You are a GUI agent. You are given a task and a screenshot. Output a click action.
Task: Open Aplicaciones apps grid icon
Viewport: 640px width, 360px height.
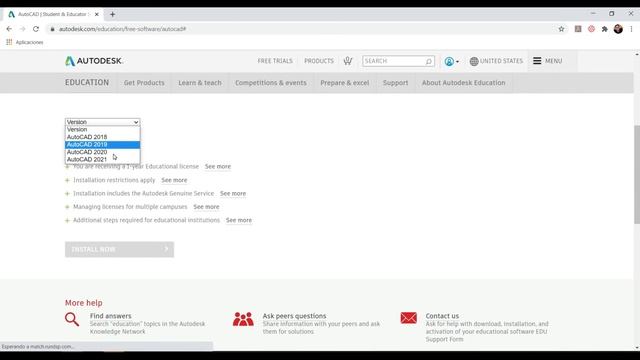[x=9, y=42]
